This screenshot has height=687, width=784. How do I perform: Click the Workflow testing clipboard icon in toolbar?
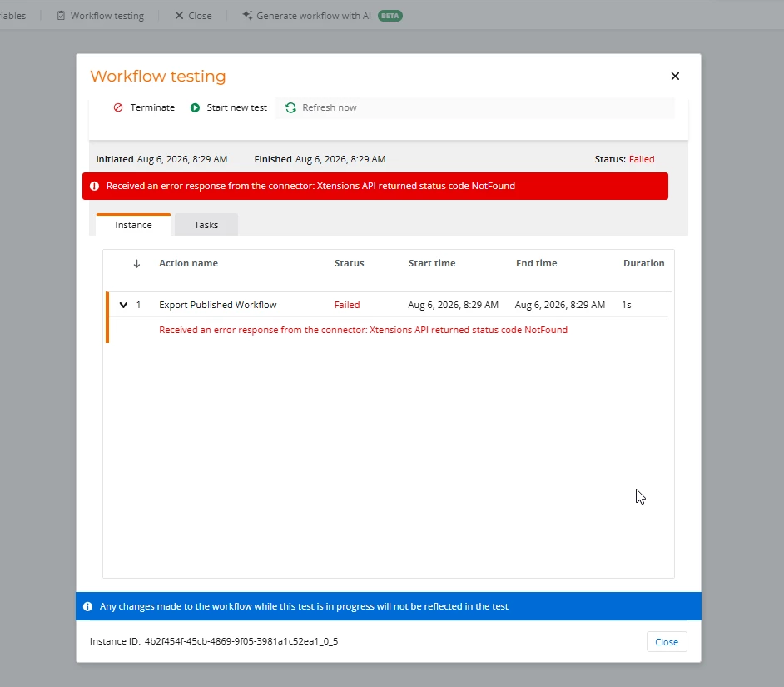pos(61,16)
